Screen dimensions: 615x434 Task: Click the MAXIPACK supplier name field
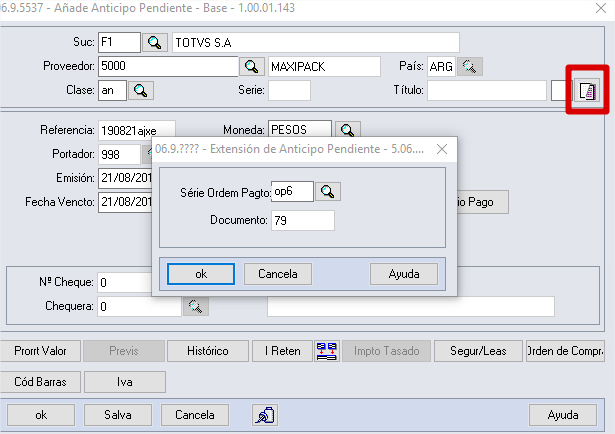pyautogui.click(x=324, y=66)
